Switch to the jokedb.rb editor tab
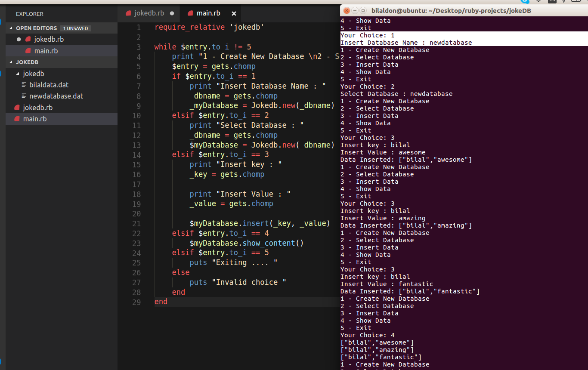The width and height of the screenshot is (588, 370). pos(149,13)
